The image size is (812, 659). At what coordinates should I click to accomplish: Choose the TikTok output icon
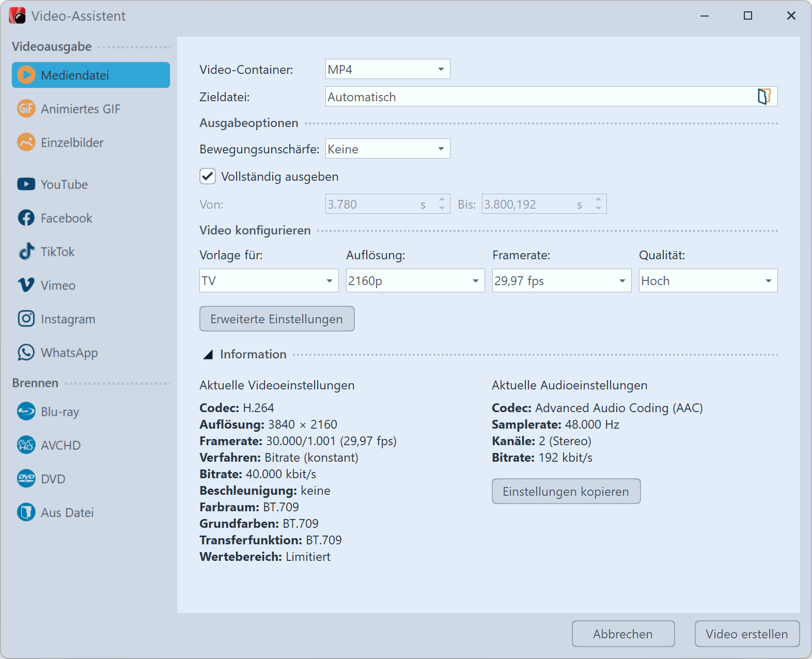coord(26,252)
